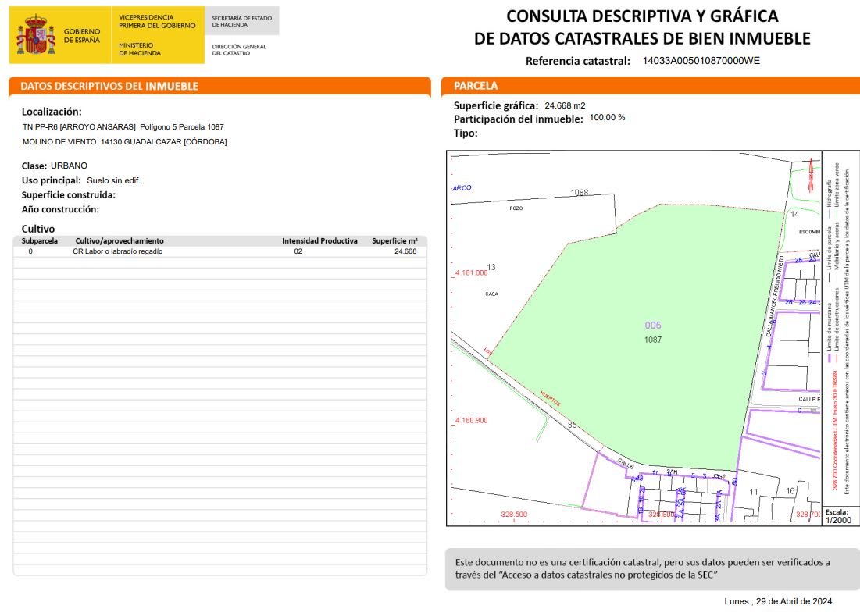The height and width of the screenshot is (616, 860).
Task: Click the Intensidad Productiva column header
Action: [319, 240]
